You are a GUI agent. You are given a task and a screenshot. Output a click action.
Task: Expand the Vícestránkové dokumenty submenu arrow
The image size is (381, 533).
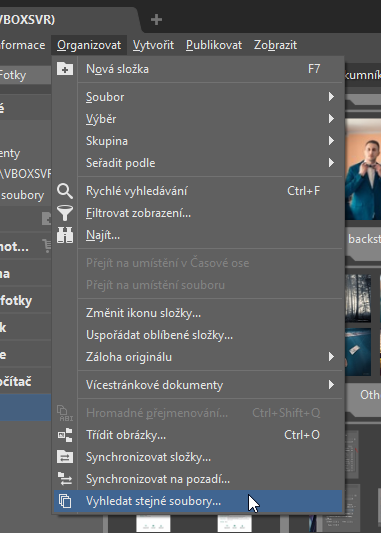point(331,385)
